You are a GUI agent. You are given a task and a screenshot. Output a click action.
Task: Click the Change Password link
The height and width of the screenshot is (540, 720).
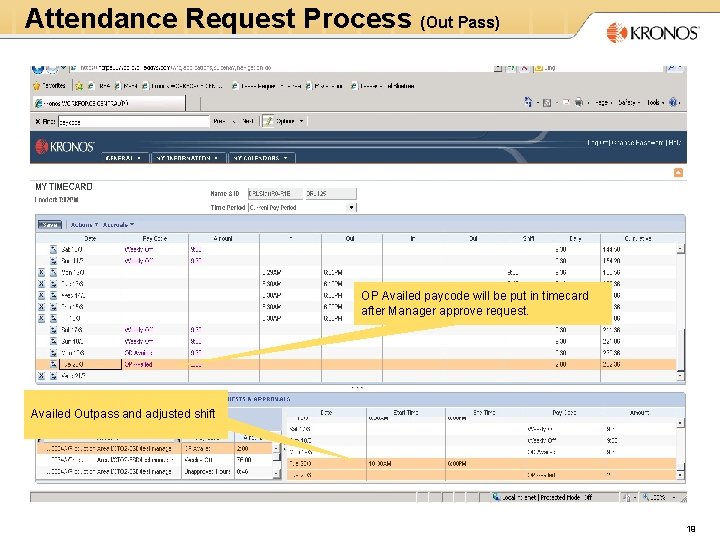pyautogui.click(x=638, y=143)
